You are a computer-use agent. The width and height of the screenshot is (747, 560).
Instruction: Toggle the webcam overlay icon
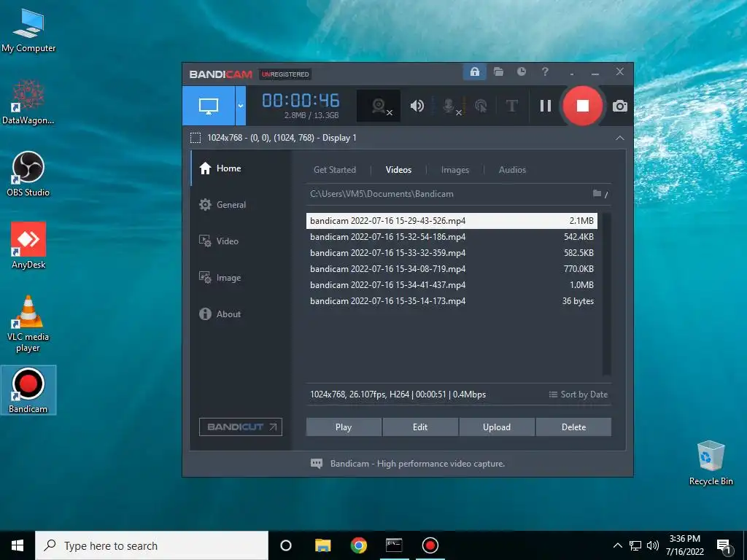[379, 106]
